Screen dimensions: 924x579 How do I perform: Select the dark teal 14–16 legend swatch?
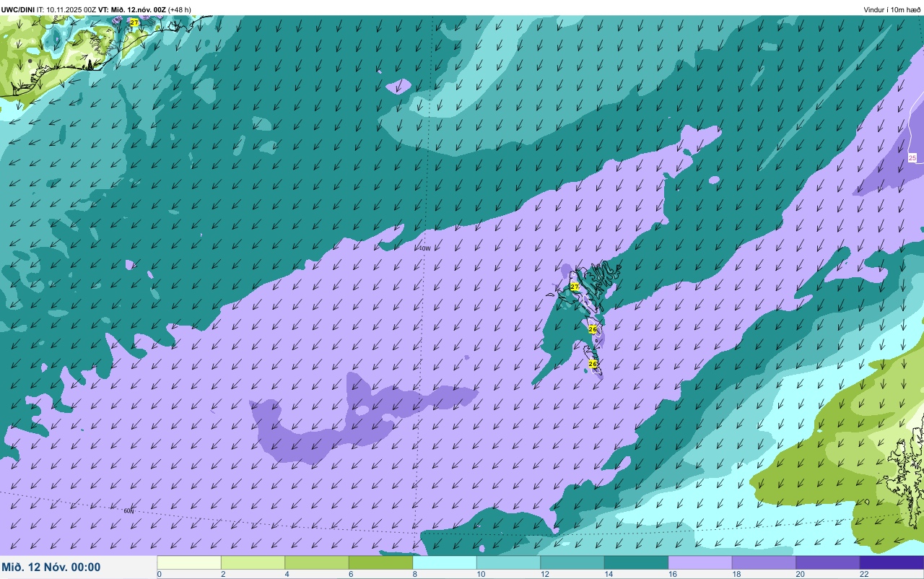(636, 562)
